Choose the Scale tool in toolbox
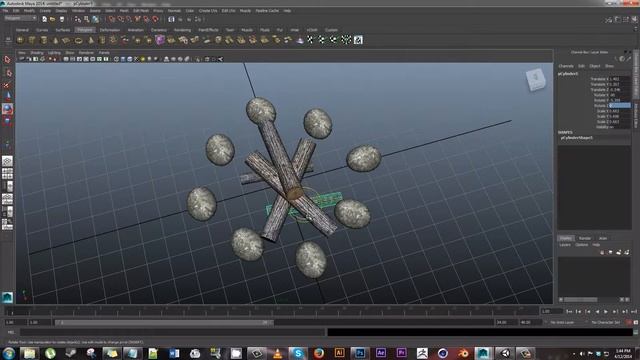 point(7,121)
